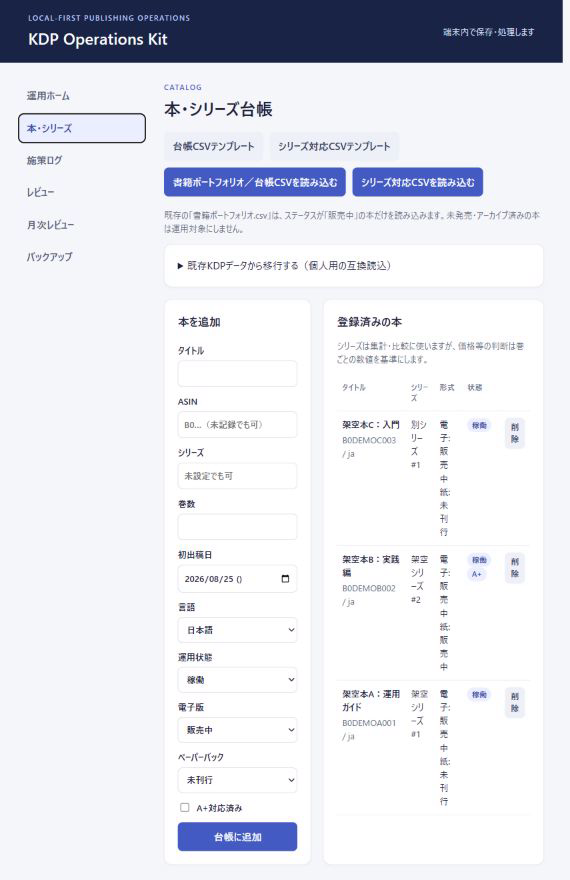Screen dimensions: 570x880
Task: Click 稼働 badge on 架空本A row
Action: tap(479, 695)
